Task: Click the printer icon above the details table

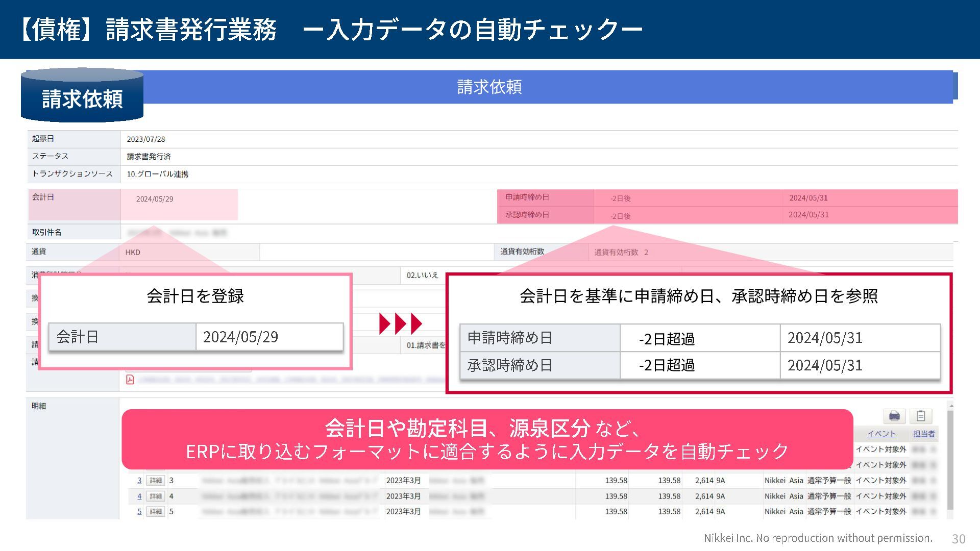Action: click(x=894, y=416)
